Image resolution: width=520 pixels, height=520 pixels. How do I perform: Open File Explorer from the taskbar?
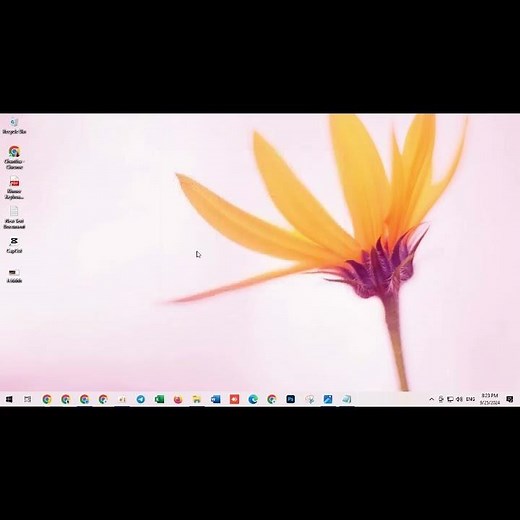(197, 399)
